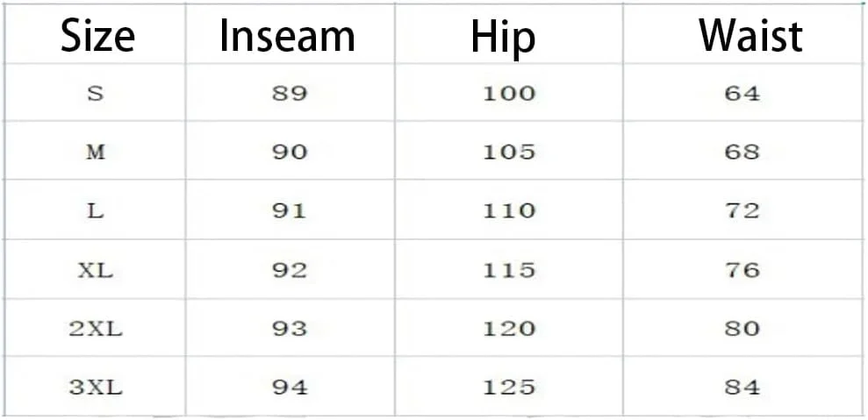Click hip value 100

[509, 93]
